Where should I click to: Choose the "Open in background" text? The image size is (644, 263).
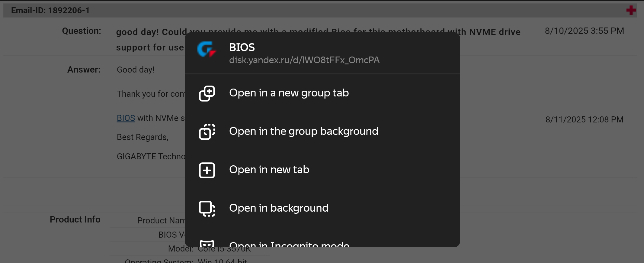(278, 208)
